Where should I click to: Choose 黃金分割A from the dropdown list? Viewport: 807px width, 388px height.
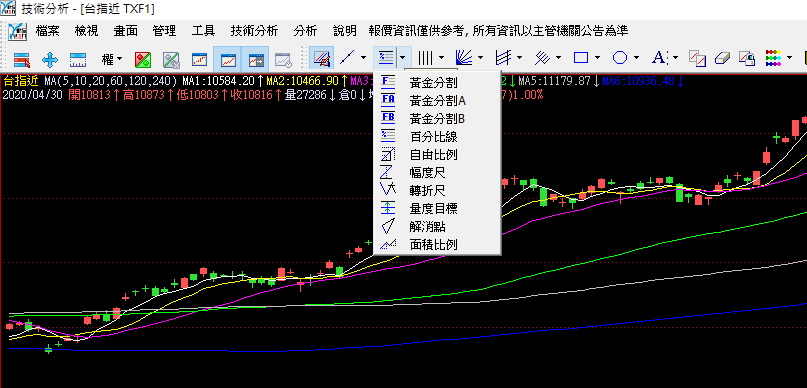click(x=437, y=100)
